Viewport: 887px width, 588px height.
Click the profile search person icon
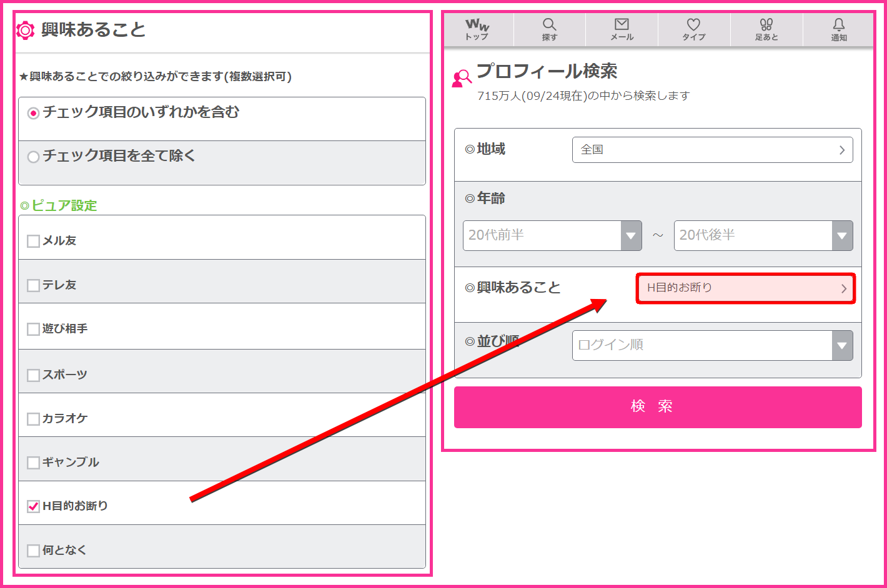(462, 79)
